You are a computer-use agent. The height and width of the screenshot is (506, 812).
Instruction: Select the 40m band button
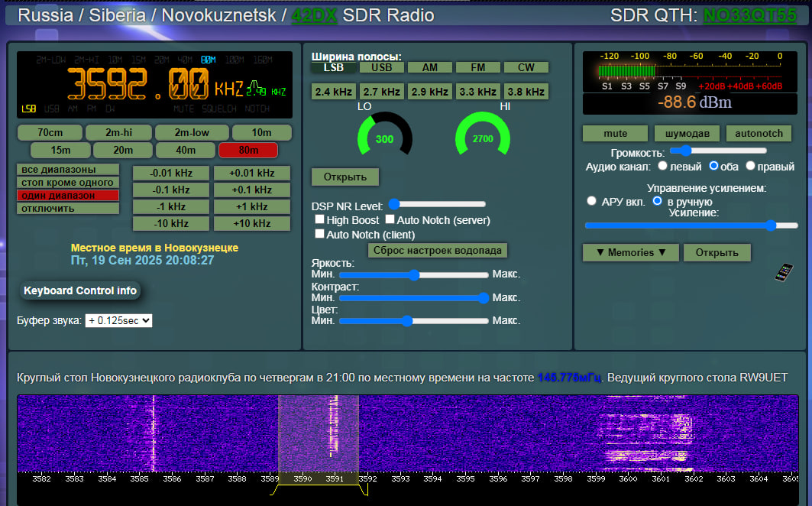186,150
